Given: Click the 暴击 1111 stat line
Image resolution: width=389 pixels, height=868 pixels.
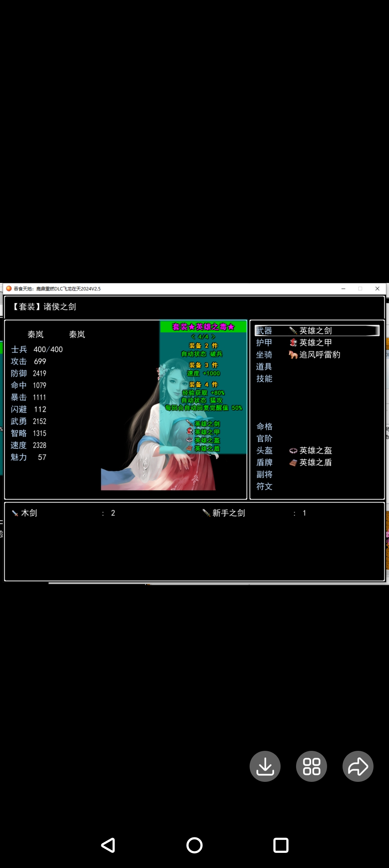Looking at the screenshot, I should tap(28, 397).
